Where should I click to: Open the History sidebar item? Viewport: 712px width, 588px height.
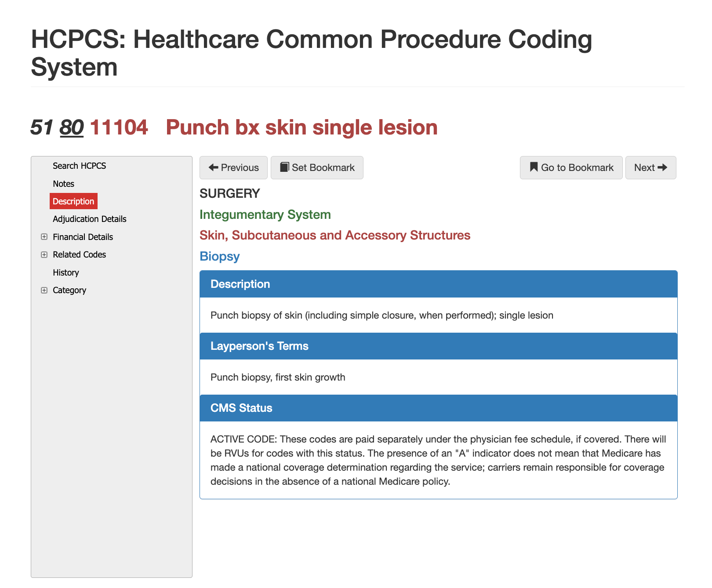click(66, 272)
